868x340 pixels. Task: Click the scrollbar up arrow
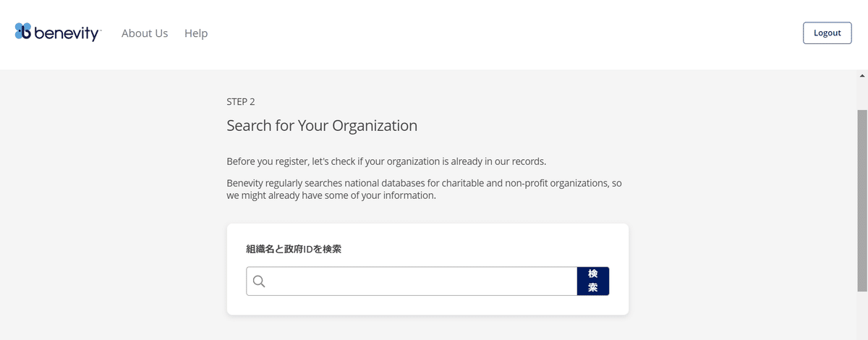click(x=861, y=75)
